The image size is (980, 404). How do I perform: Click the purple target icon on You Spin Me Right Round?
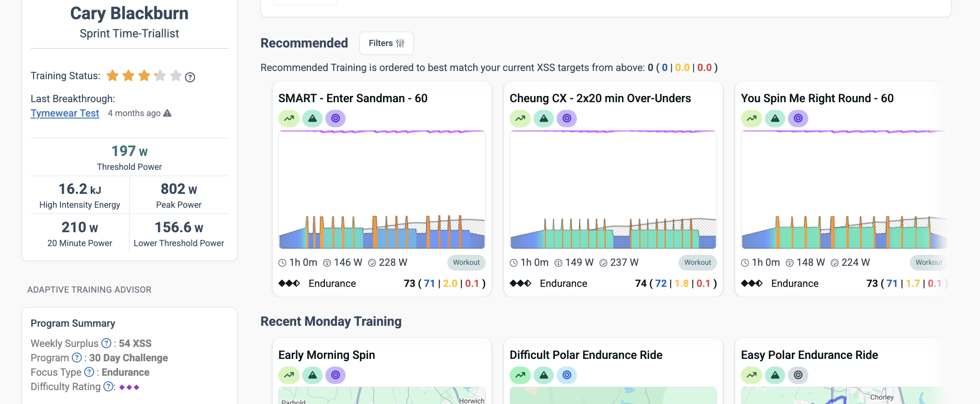pos(798,118)
